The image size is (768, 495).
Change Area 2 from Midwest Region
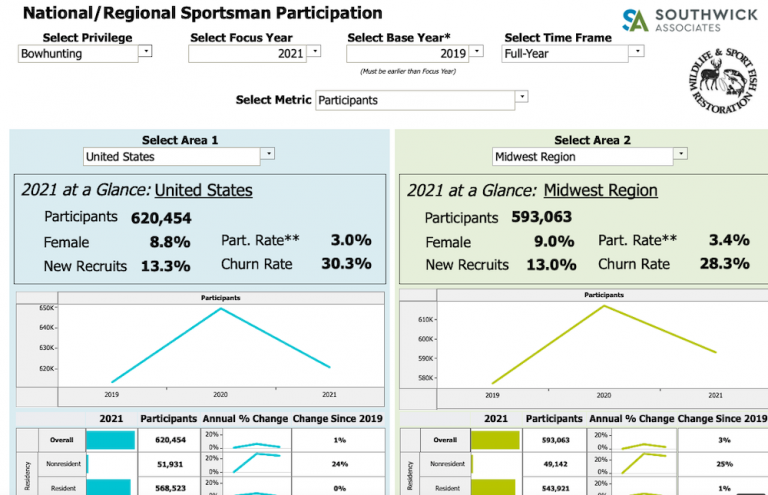[680, 155]
